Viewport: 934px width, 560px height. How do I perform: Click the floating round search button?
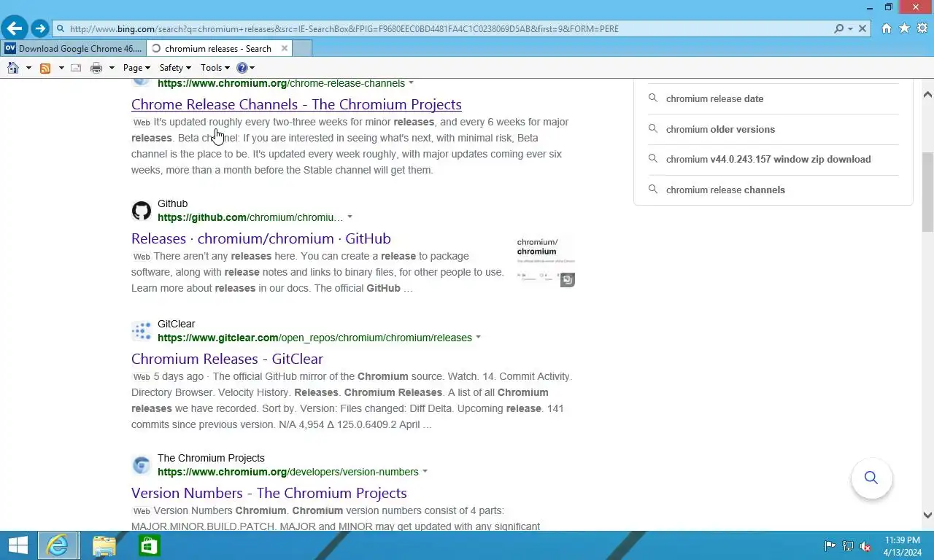pos(871,478)
